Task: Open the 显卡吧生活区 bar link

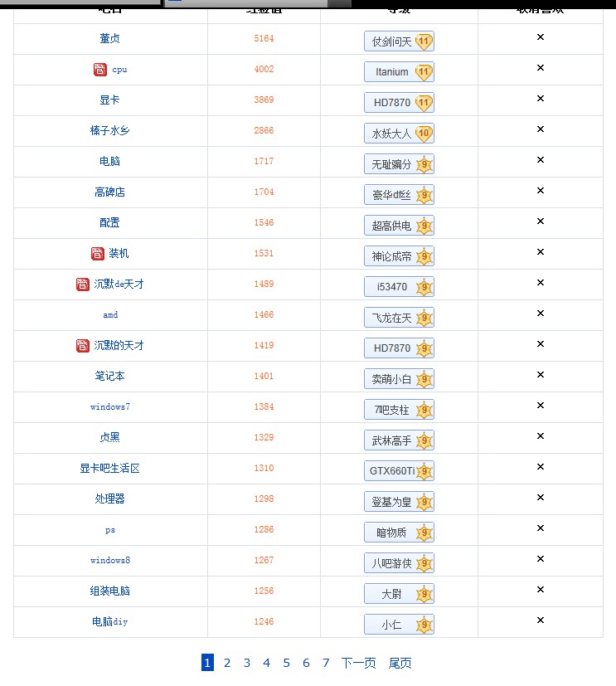Action: [110, 469]
